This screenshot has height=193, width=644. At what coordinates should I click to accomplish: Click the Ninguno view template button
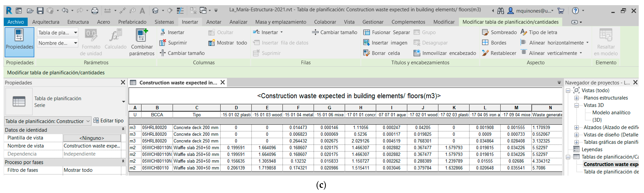92,138
